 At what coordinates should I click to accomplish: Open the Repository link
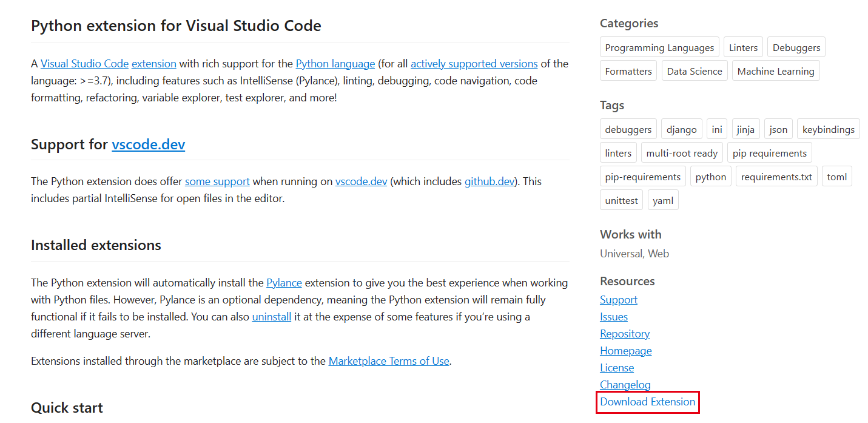point(624,334)
